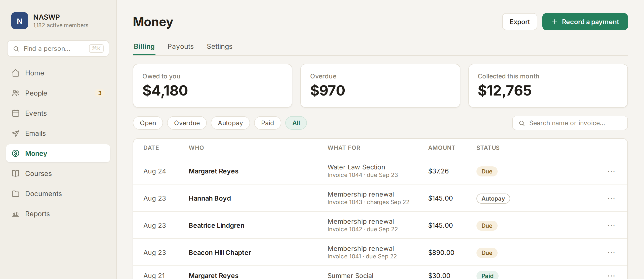Focus the Search name or invoice field

click(x=570, y=123)
